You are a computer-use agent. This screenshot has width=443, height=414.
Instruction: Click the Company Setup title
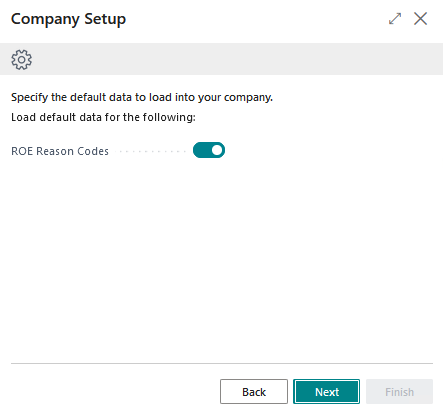point(69,19)
